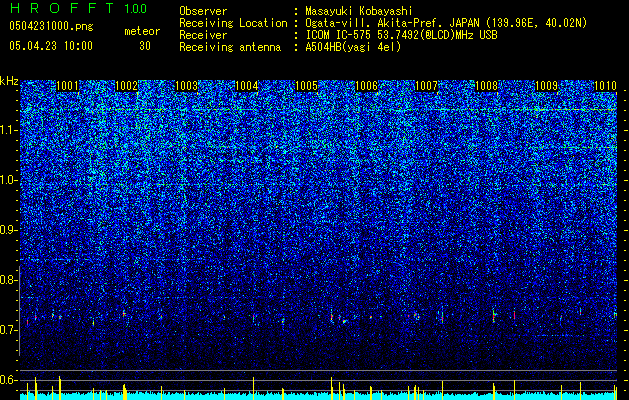This screenshot has height=400, width=629.
Task: Click the 1004 time marker
Action: coord(247,86)
